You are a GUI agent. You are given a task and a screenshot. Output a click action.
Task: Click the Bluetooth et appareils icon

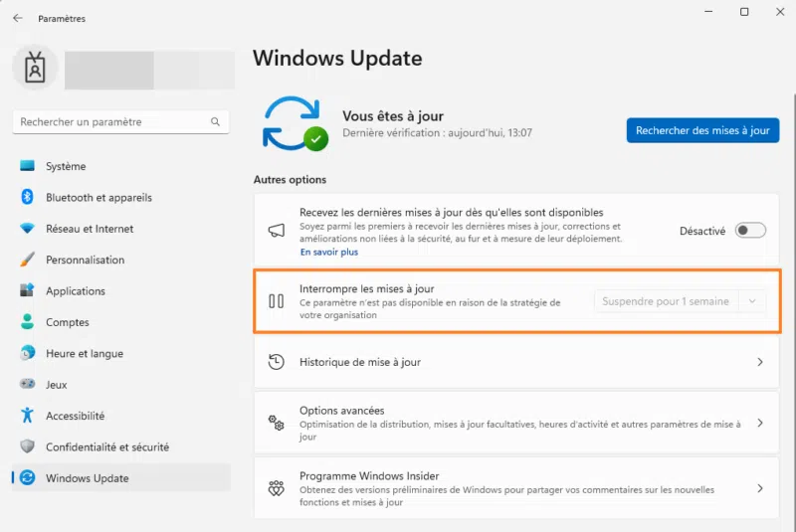[27, 197]
